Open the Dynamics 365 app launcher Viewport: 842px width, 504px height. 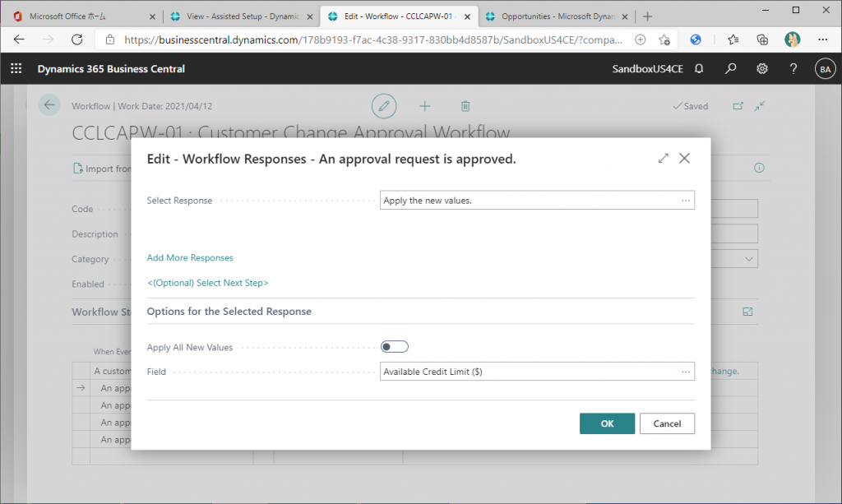tap(16, 69)
